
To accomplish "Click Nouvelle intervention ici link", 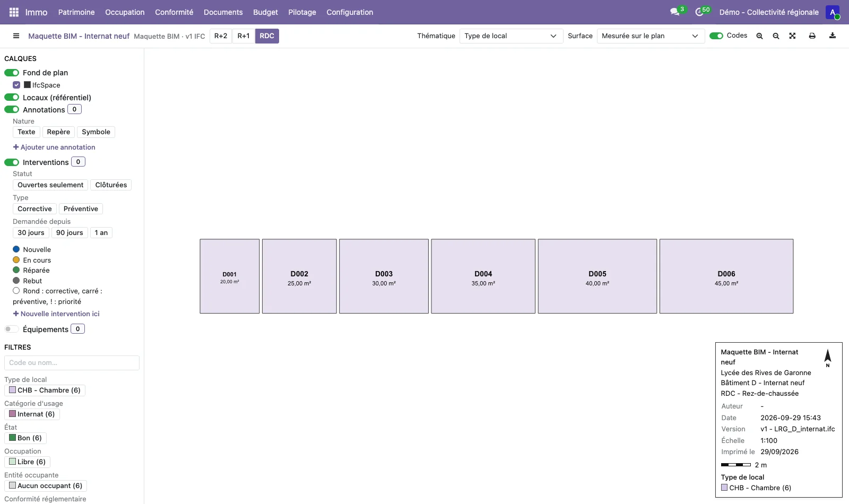I will point(56,314).
